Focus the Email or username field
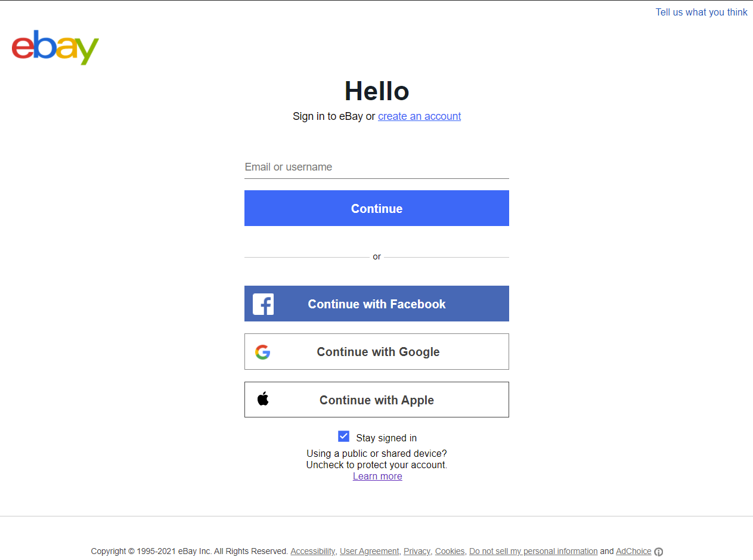This screenshot has height=560, width=753. click(377, 167)
